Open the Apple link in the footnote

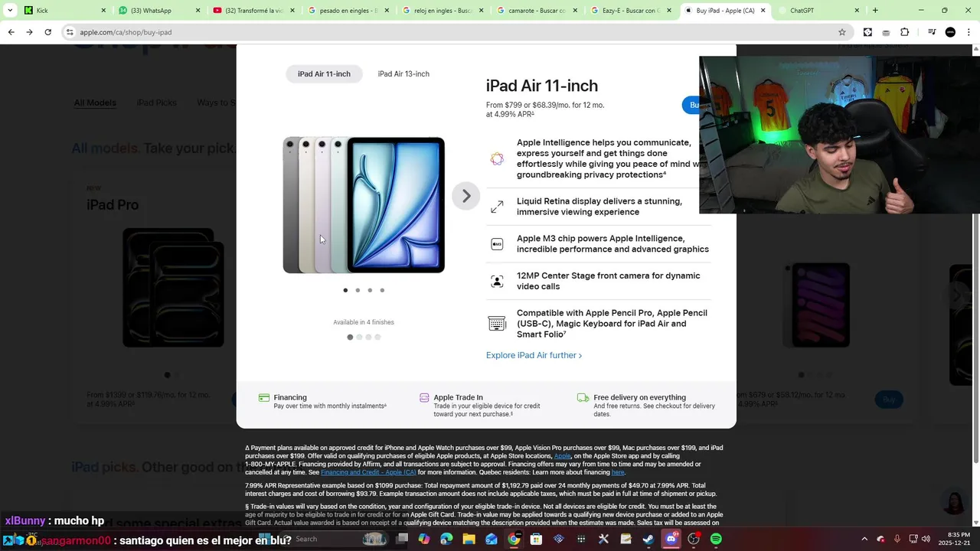(562, 456)
